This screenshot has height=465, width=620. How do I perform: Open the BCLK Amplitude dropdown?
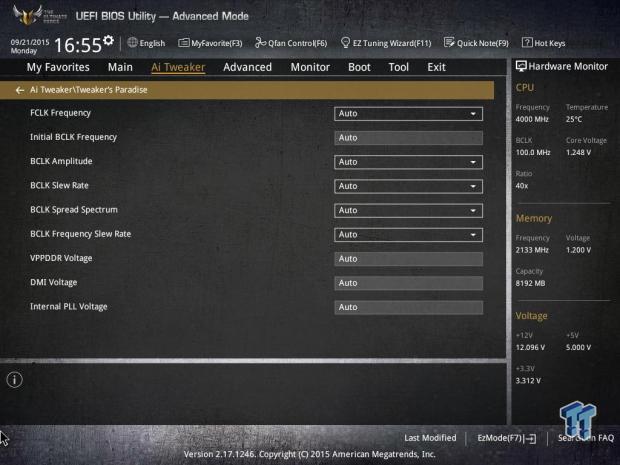[408, 162]
